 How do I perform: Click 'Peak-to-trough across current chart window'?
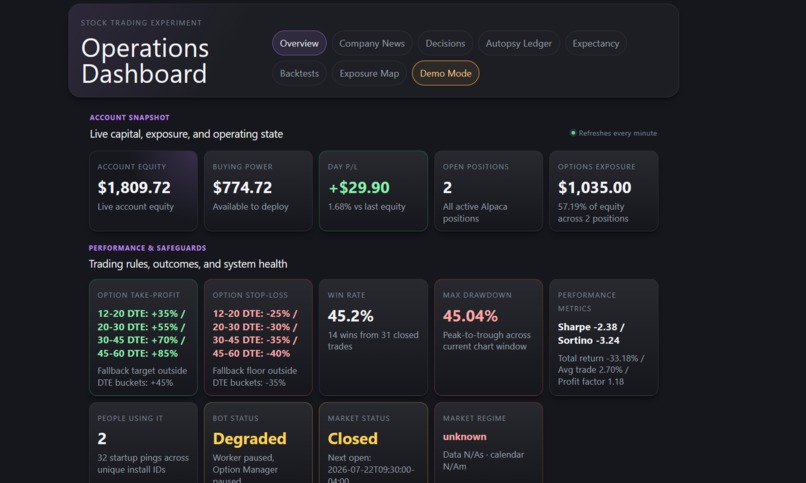487,341
